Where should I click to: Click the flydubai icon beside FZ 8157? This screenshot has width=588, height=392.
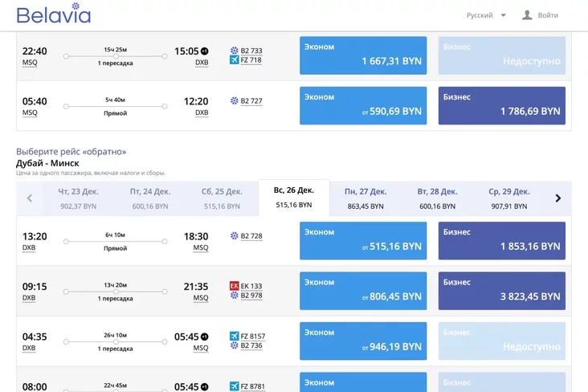[x=235, y=336]
